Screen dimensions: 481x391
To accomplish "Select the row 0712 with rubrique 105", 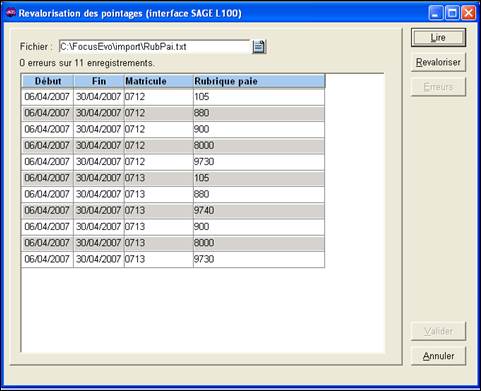I will point(173,97).
